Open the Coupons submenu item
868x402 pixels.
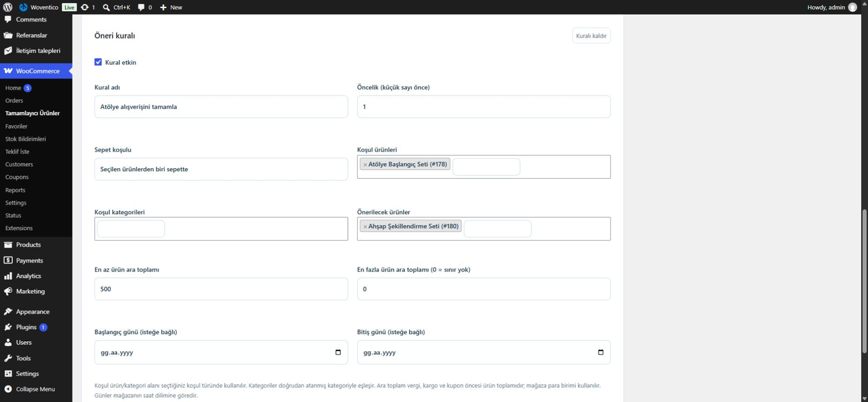(17, 177)
